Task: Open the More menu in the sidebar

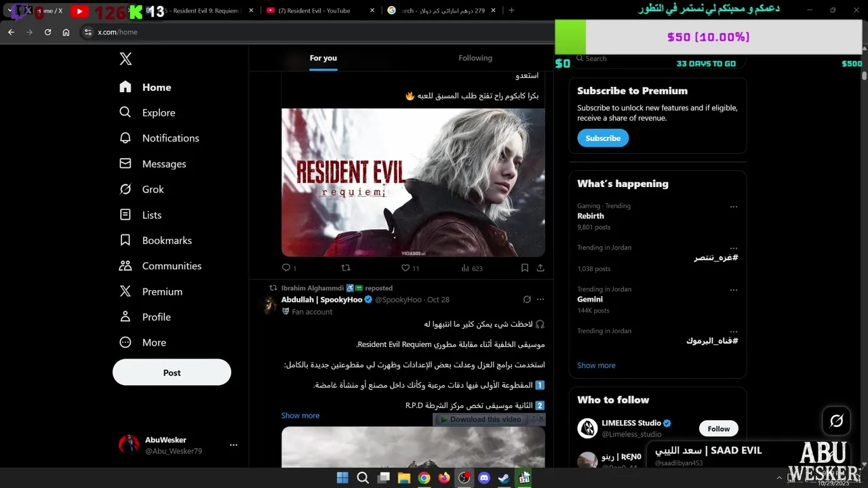Action: tap(142, 342)
